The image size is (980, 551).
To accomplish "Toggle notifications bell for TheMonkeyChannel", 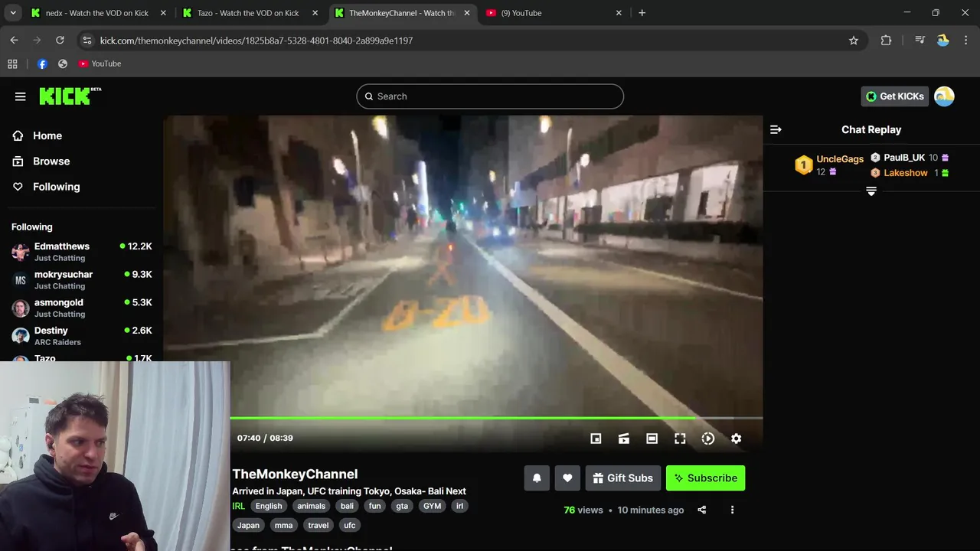I will pos(537,478).
